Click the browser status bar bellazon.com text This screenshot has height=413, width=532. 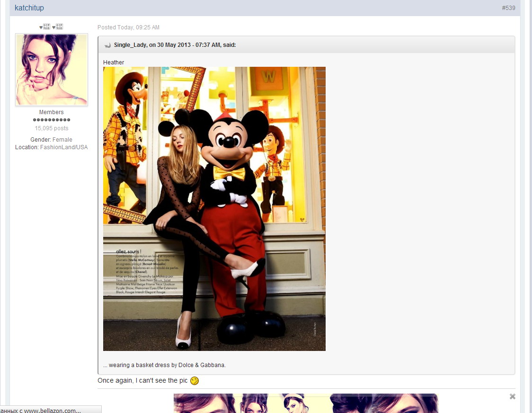[41, 410]
